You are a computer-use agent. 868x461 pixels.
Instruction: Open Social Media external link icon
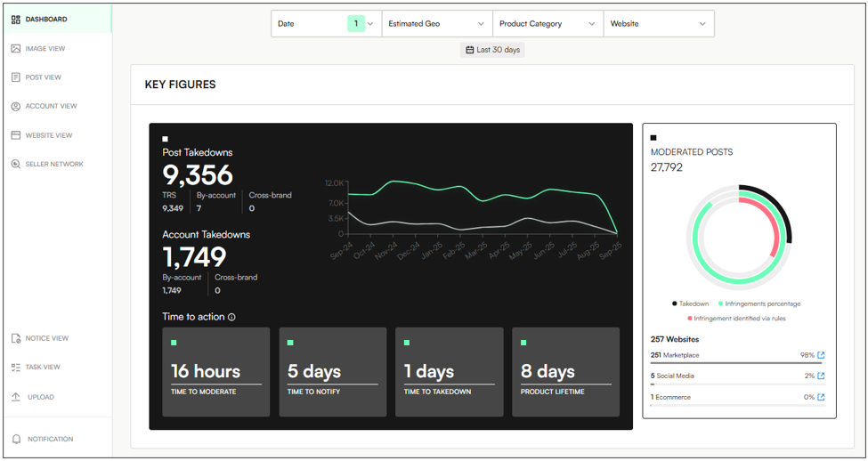pos(821,376)
